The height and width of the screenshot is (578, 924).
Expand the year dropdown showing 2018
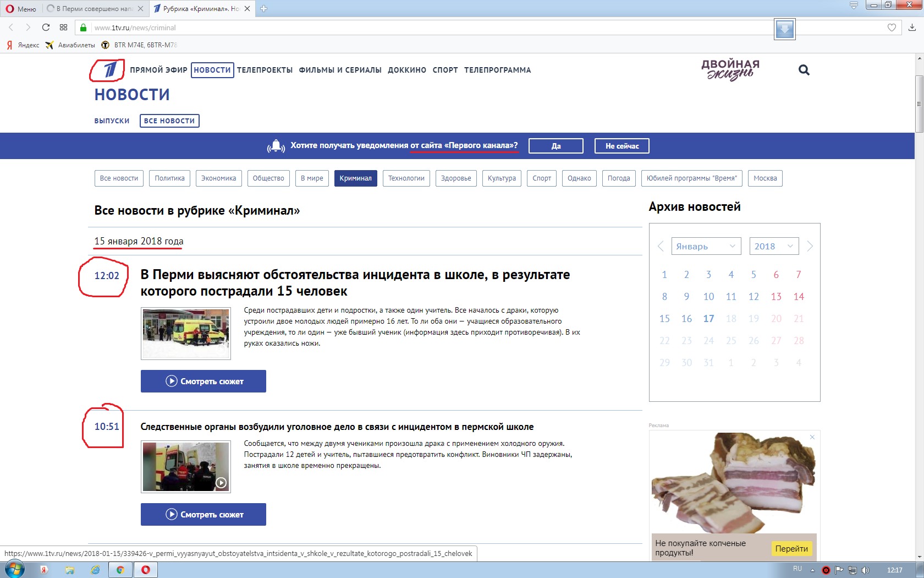click(773, 246)
